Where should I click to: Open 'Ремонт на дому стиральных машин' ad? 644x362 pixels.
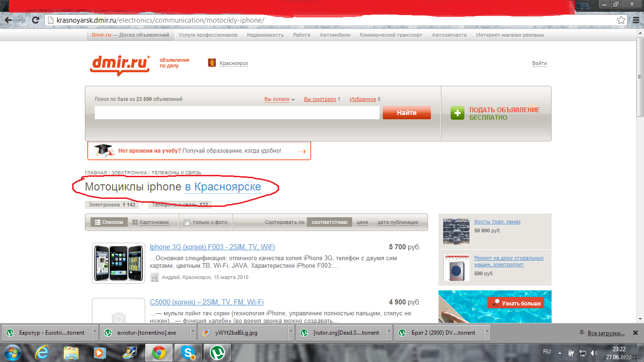point(509,261)
